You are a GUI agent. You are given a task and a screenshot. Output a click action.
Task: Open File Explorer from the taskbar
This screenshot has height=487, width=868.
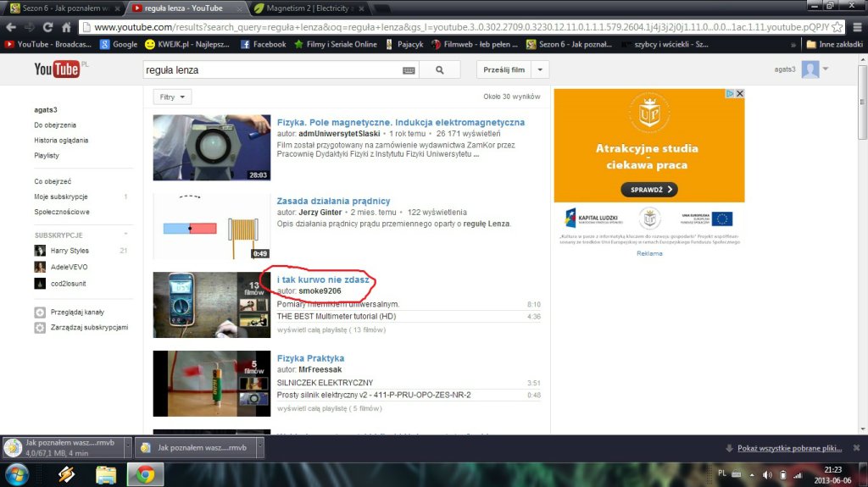(x=106, y=475)
